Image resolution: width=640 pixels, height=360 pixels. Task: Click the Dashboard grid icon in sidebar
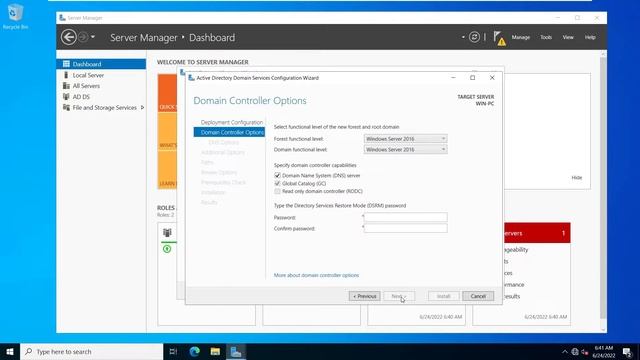click(66, 64)
